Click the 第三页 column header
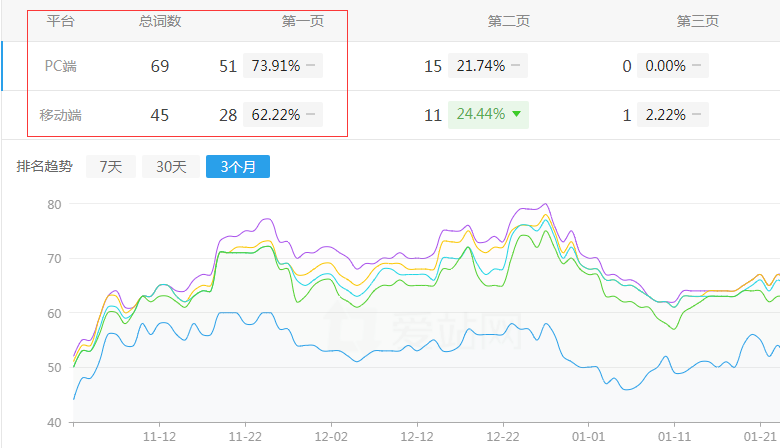The image size is (780, 448). [x=697, y=21]
